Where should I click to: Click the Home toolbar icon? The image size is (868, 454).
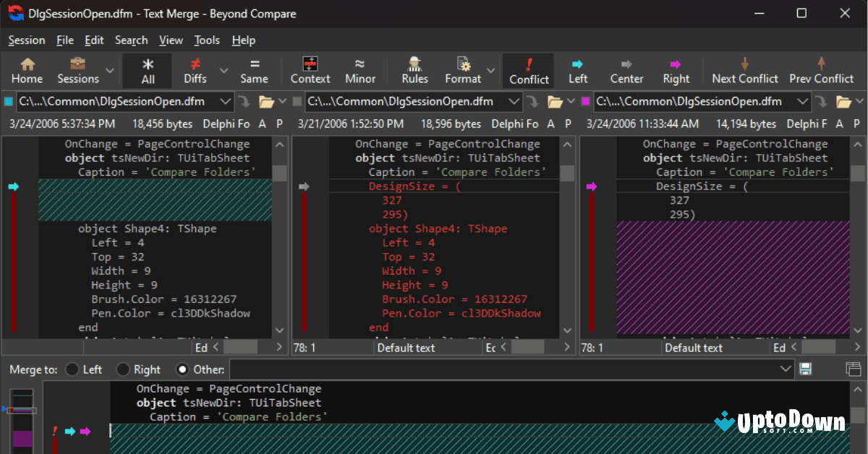(x=27, y=70)
